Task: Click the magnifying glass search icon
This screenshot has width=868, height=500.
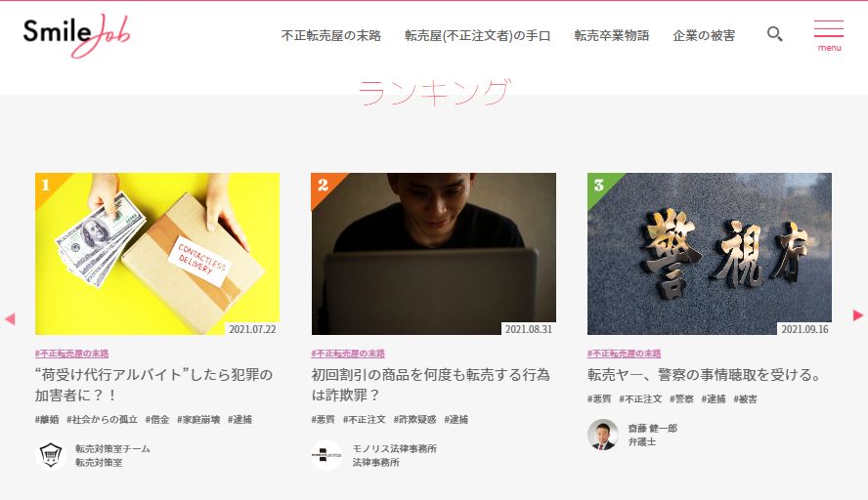Action: click(x=774, y=34)
